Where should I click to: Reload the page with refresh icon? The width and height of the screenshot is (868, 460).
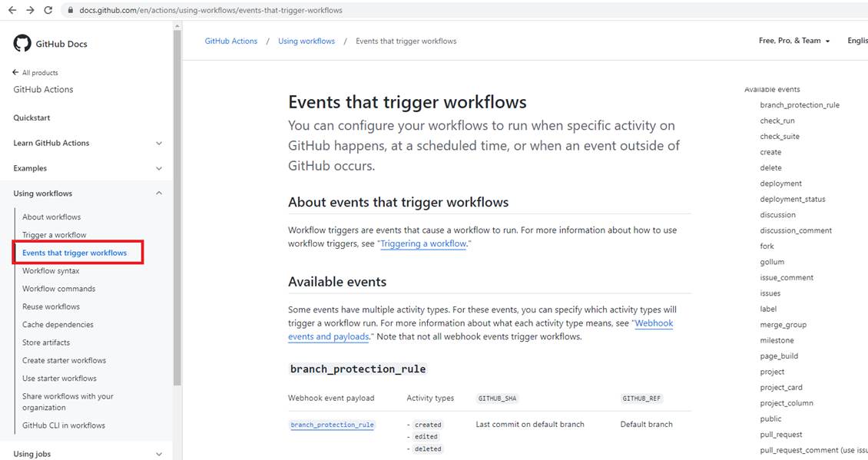pyautogui.click(x=48, y=11)
